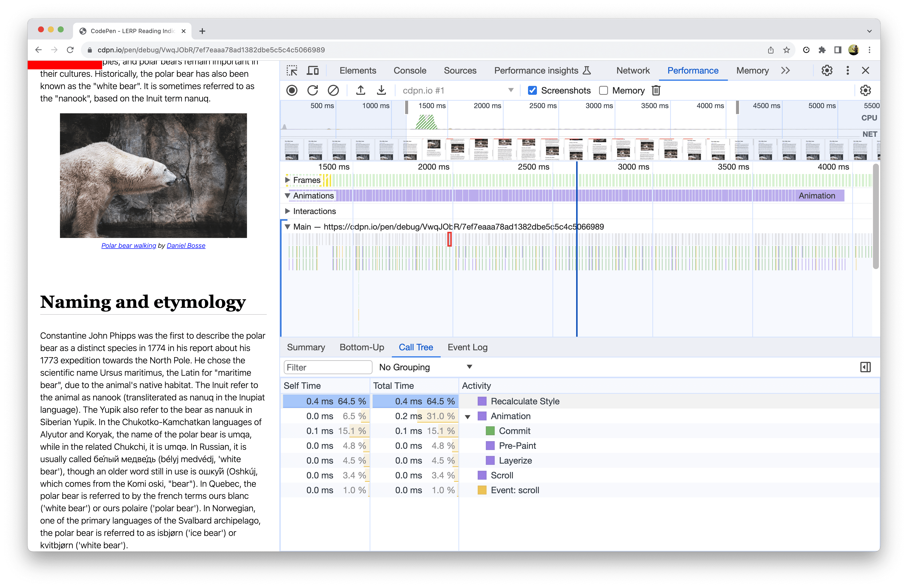
Task: Collapse the Animation row in call tree
Action: (467, 417)
